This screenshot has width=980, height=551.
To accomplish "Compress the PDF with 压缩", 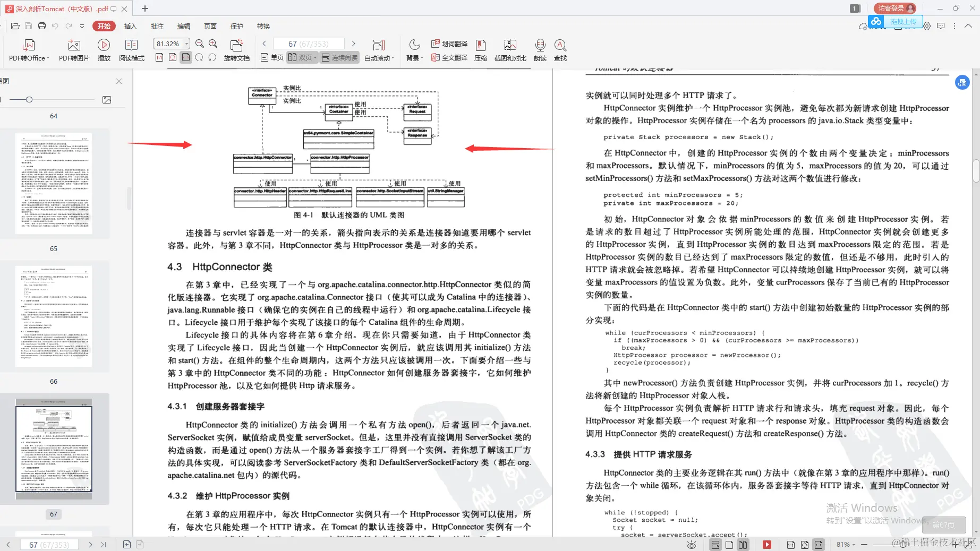I will point(481,49).
